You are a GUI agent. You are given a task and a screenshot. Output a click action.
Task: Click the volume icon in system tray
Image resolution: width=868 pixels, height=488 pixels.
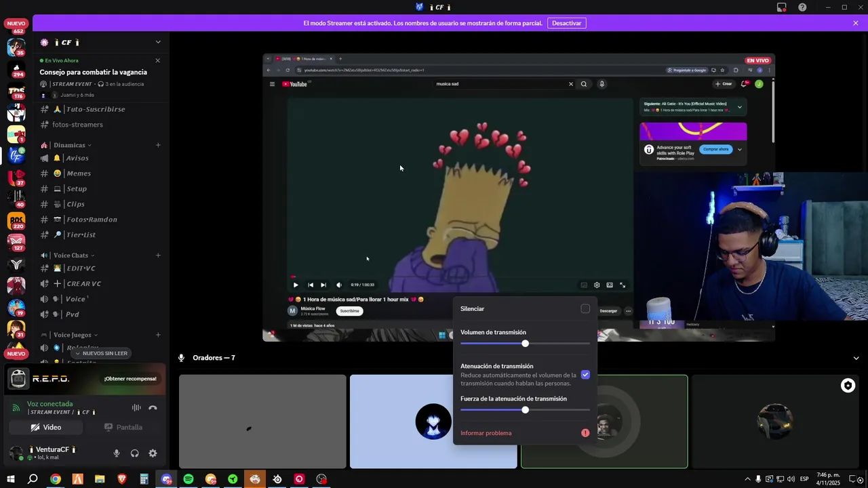(x=791, y=479)
